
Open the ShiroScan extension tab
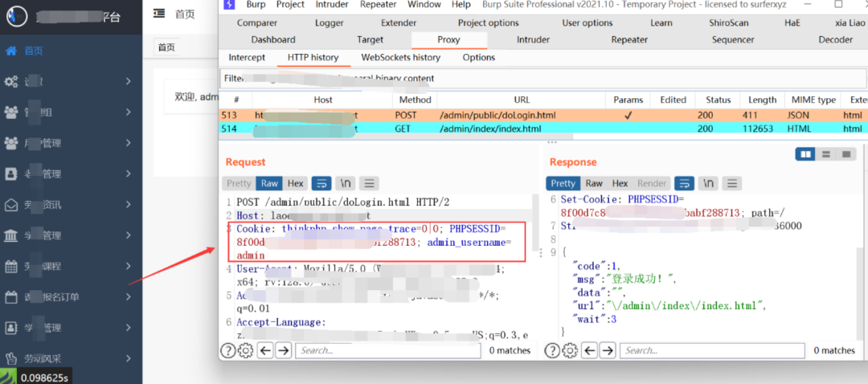pos(728,23)
